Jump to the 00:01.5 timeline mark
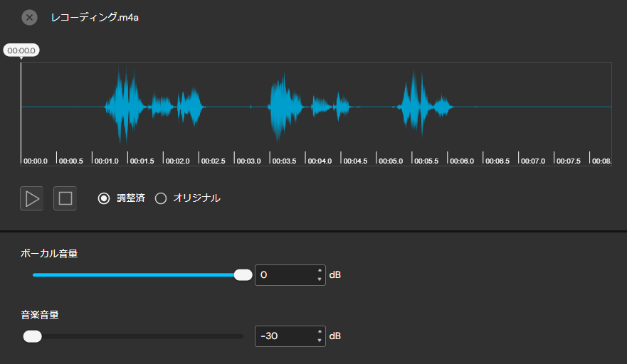 [x=142, y=161]
